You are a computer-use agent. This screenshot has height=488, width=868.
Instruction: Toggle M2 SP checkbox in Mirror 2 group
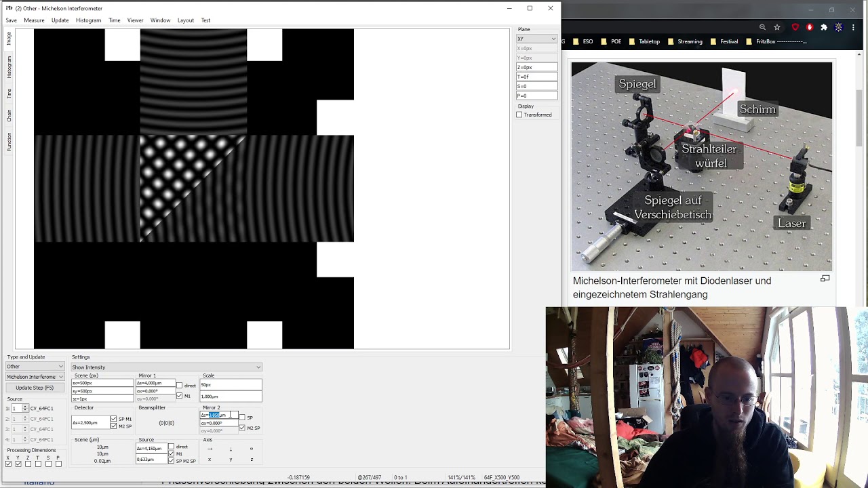click(x=242, y=428)
